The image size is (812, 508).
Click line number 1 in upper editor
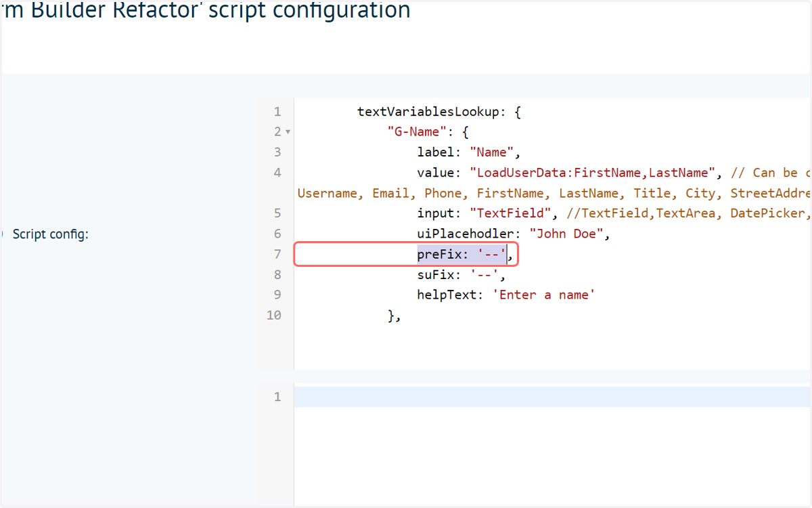point(277,112)
